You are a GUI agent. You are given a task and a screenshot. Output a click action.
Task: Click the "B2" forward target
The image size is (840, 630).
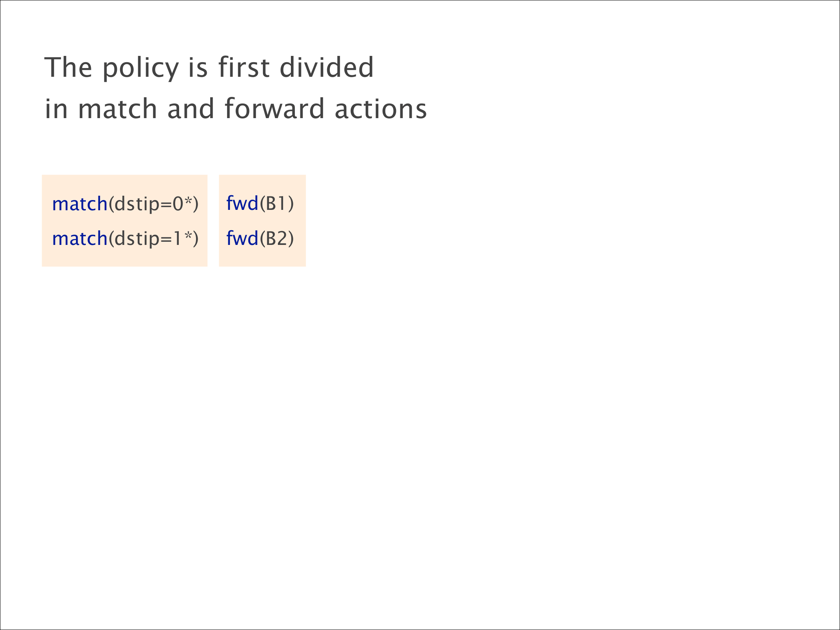click(x=277, y=239)
